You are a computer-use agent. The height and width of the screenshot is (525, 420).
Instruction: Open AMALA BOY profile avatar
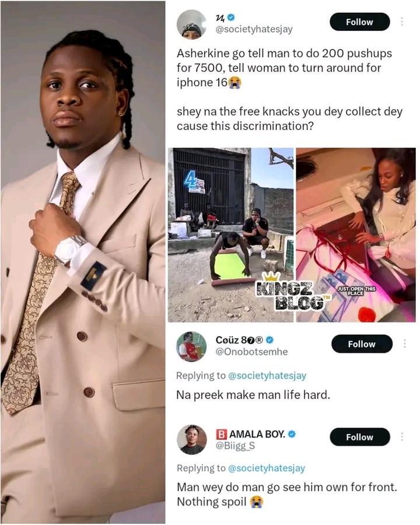point(191,440)
